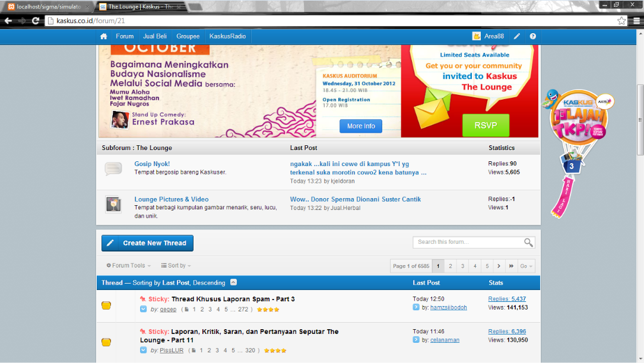Open Chrome menu icon
Screen dimensions: 644x363
coord(637,21)
